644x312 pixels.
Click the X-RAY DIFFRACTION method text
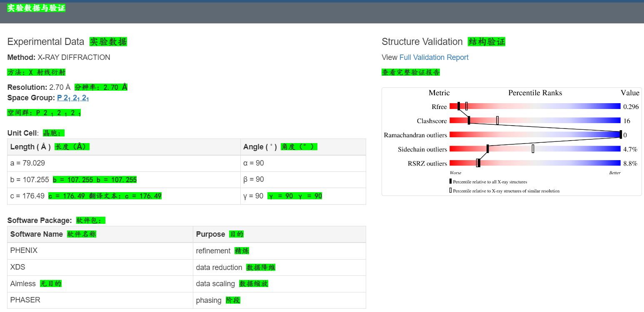pyautogui.click(x=74, y=57)
